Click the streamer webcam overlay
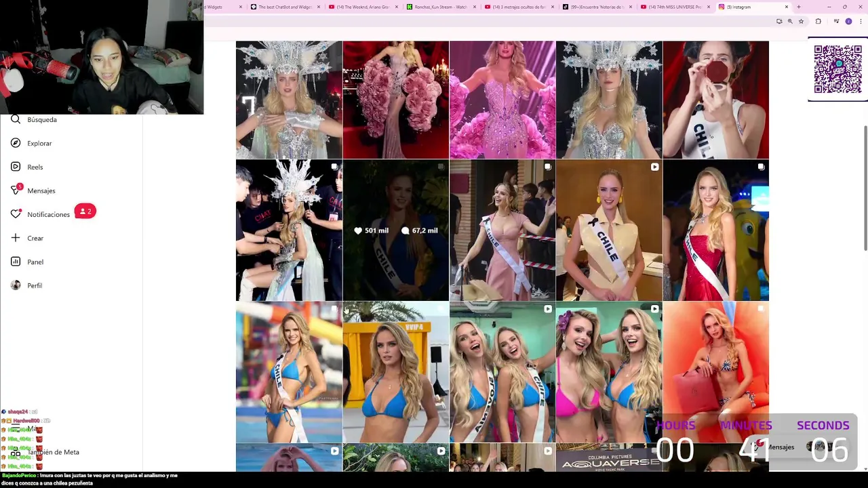The width and height of the screenshot is (868, 488). [x=102, y=57]
